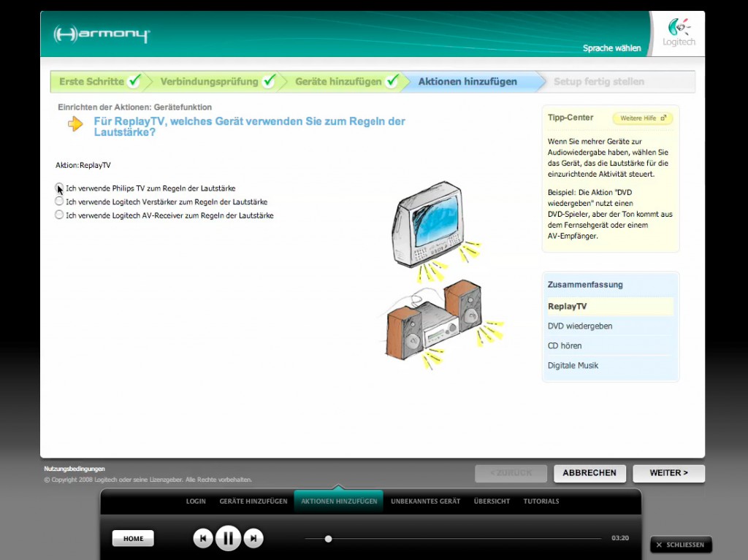Click green checkmark on Geräte hinzufügen
Image resolution: width=748 pixels, height=560 pixels.
(x=392, y=80)
